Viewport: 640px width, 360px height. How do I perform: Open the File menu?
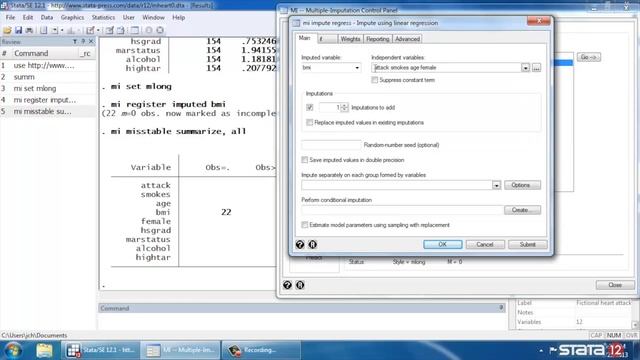coord(10,17)
